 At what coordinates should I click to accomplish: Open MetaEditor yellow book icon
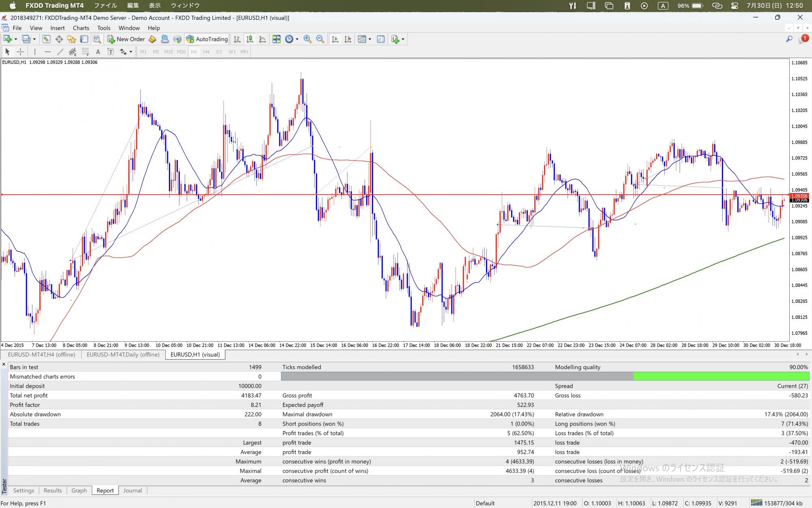click(152, 39)
